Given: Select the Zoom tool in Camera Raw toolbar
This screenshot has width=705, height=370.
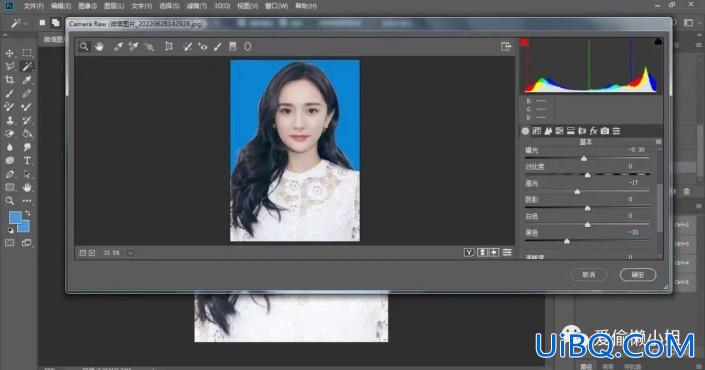Looking at the screenshot, I should (84, 46).
